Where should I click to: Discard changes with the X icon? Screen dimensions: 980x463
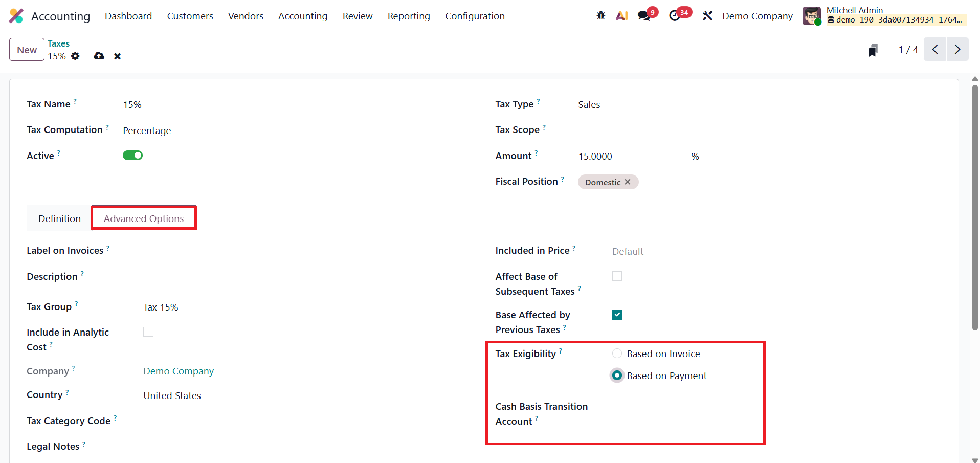117,56
